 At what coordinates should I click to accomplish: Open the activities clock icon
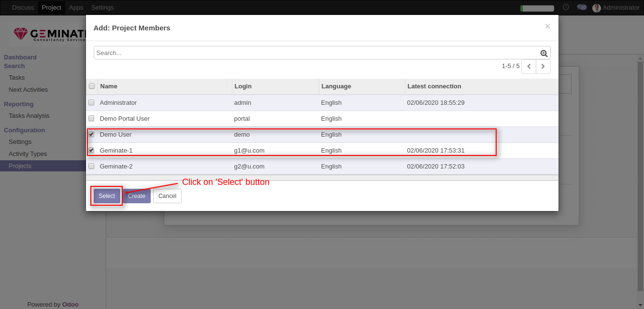[566, 7]
